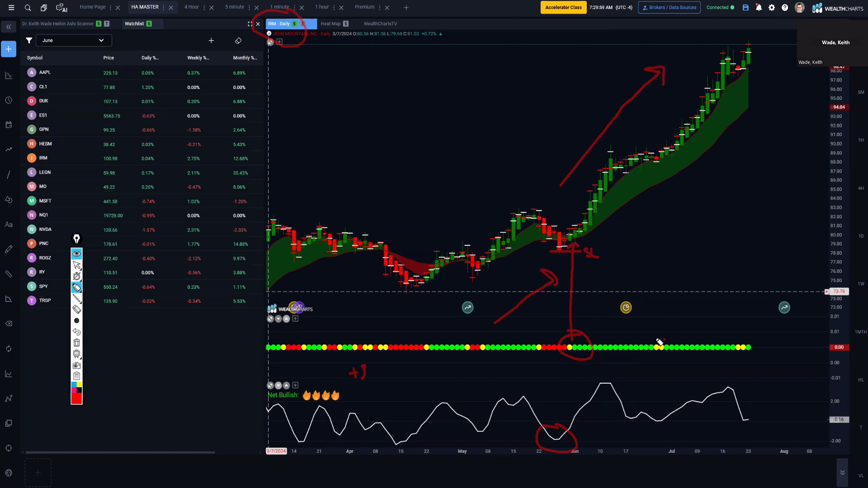Expand the watchlist panel to fullscreen

(250, 24)
